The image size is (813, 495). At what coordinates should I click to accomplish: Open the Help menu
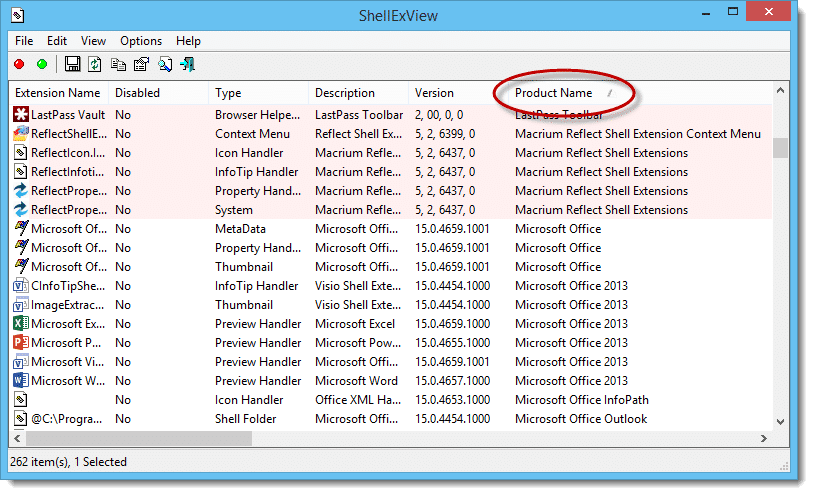(x=188, y=41)
